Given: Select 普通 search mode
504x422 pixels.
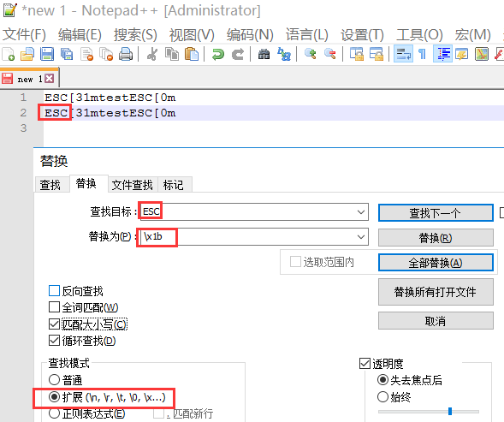Looking at the screenshot, I should pos(54,380).
